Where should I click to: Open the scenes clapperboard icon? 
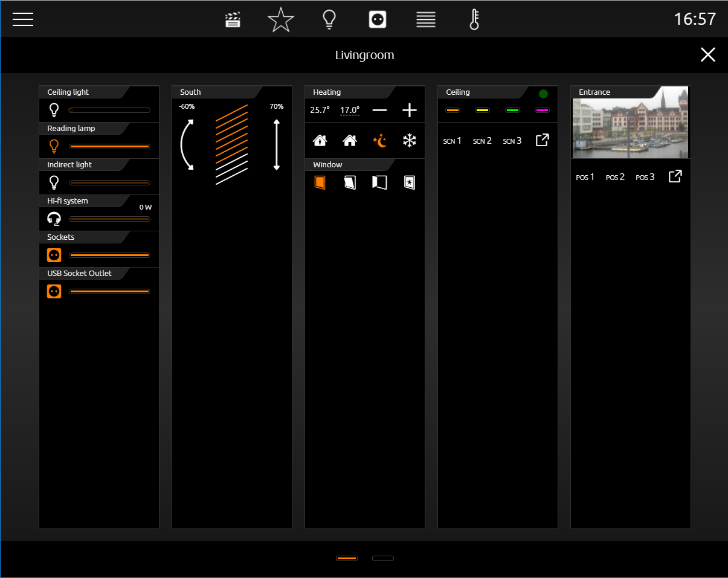tap(233, 20)
